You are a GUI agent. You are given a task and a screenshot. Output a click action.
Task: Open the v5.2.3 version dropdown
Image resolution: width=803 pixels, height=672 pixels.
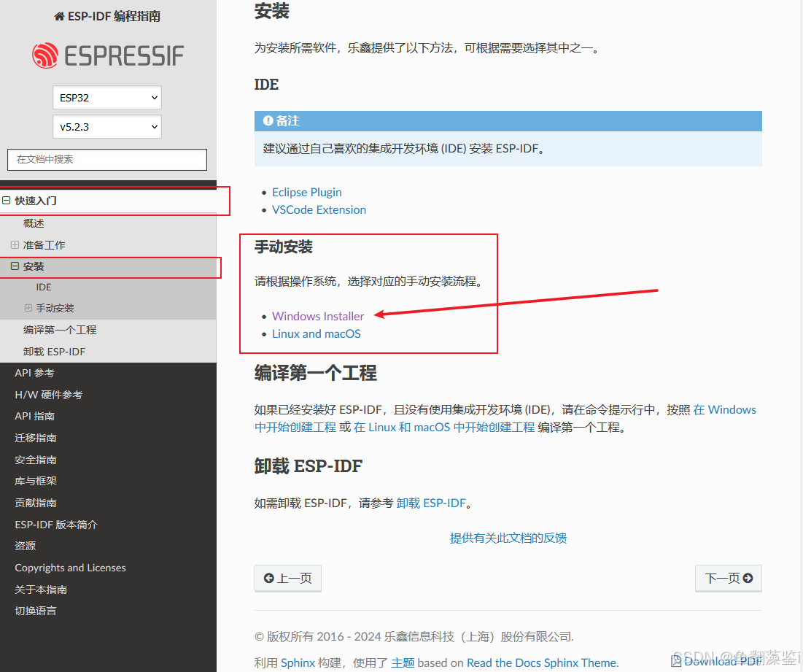(x=107, y=126)
